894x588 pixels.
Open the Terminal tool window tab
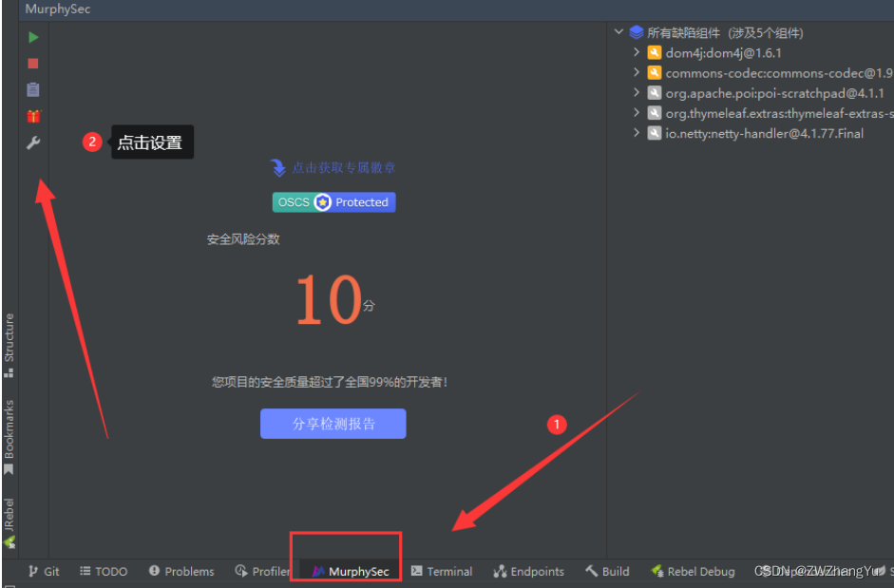442,571
